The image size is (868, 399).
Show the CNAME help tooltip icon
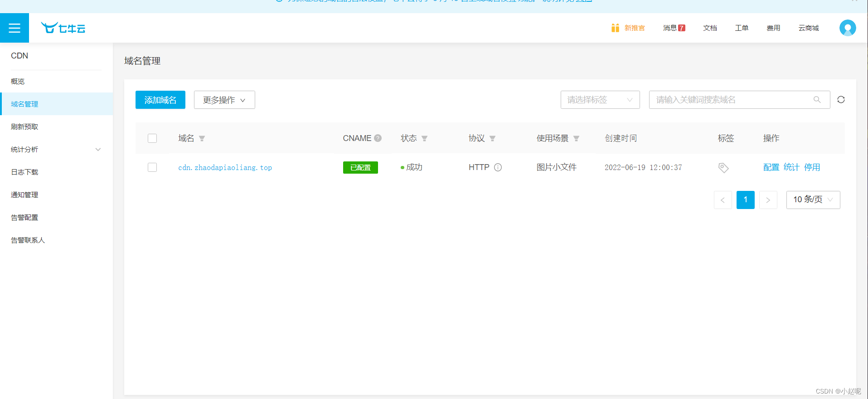pyautogui.click(x=378, y=138)
